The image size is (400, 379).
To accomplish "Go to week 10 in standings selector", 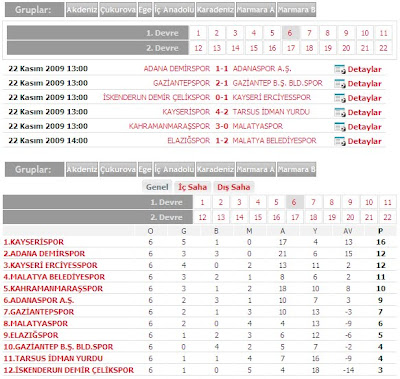I will [x=369, y=202].
